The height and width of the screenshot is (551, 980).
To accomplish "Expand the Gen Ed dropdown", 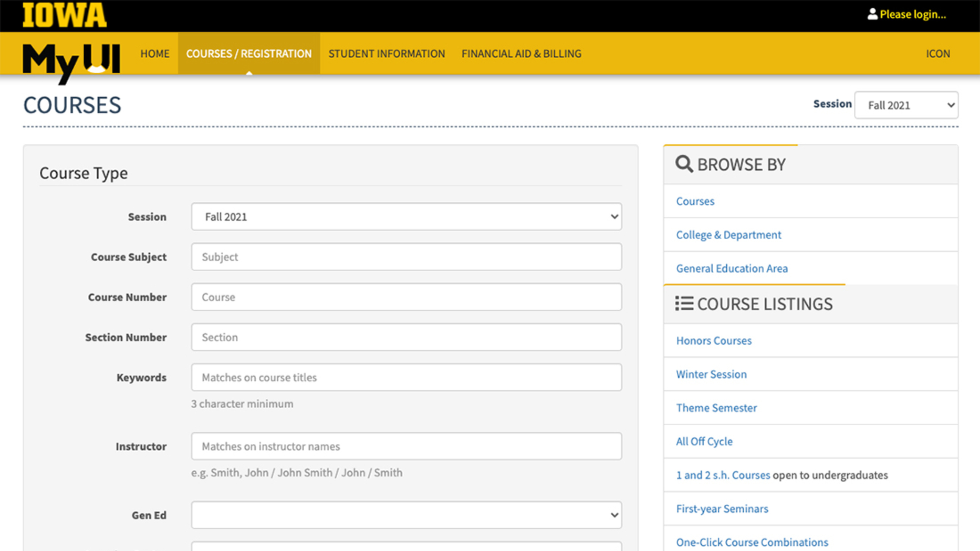I will [x=406, y=515].
